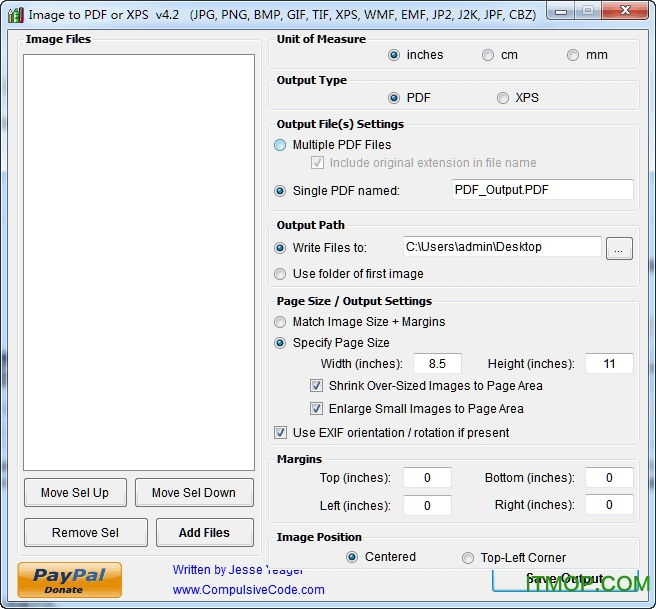Click the page Height field showing 11

coord(609,363)
